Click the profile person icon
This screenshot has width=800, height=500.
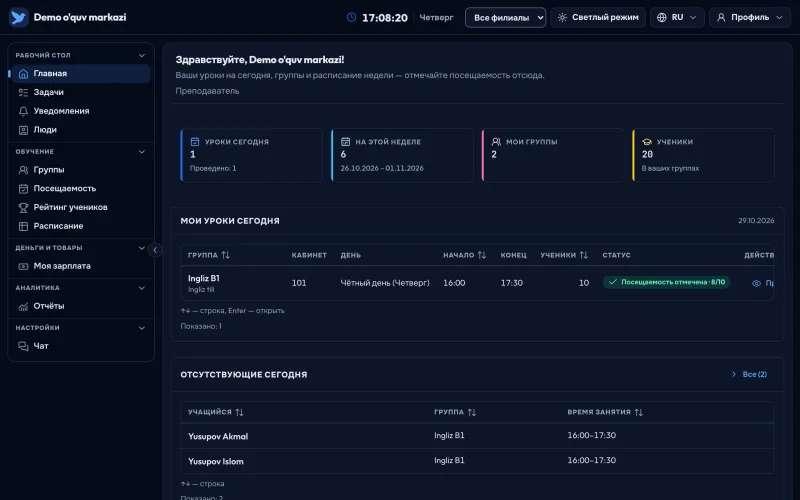721,17
